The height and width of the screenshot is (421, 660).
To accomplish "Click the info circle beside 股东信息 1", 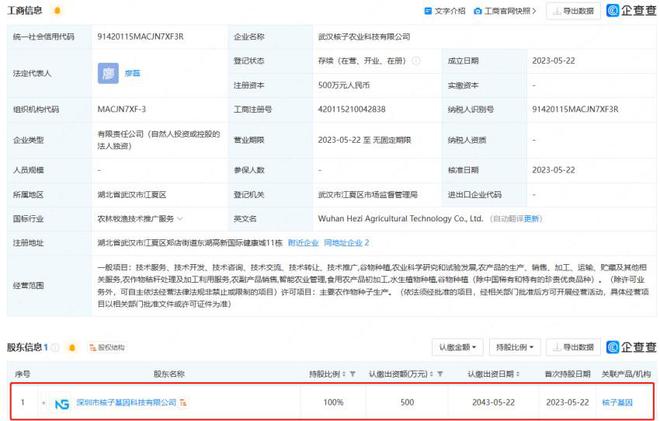I will (55, 347).
